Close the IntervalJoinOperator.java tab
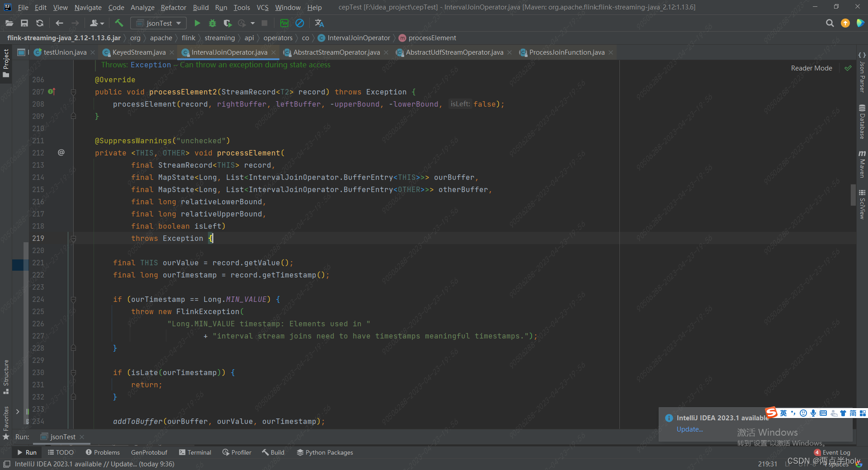 point(274,52)
